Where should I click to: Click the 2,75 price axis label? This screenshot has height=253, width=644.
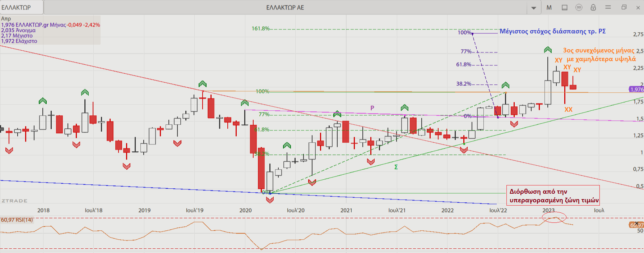(638, 34)
